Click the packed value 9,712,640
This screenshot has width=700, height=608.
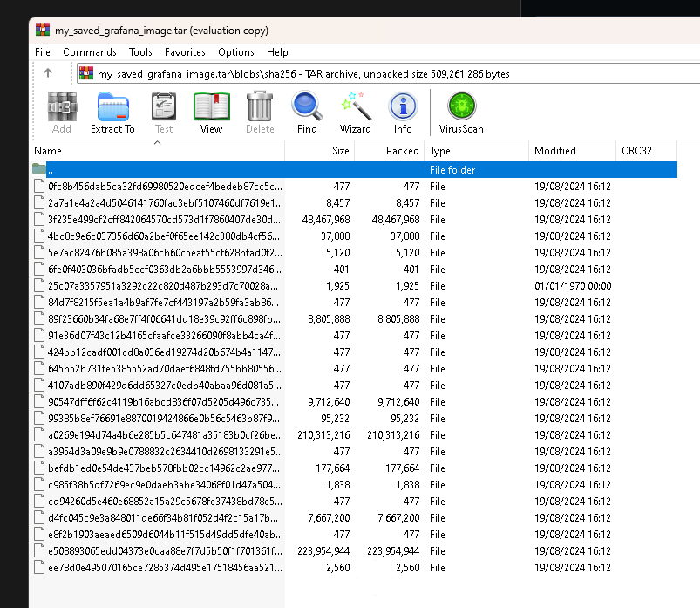(398, 402)
